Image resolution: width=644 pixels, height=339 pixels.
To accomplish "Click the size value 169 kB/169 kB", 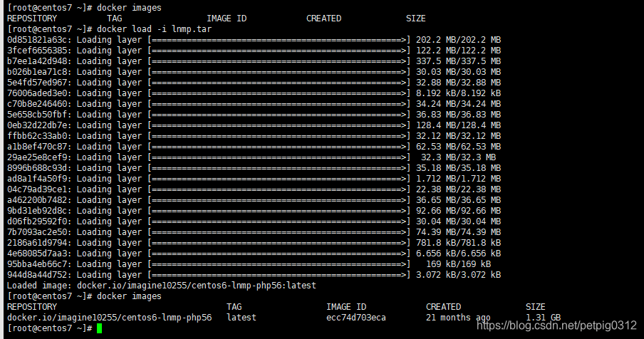I will (458, 264).
